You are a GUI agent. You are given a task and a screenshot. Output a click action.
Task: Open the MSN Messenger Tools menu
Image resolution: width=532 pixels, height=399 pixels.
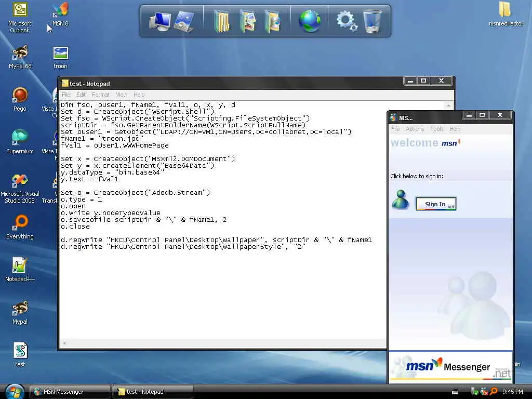pos(436,129)
